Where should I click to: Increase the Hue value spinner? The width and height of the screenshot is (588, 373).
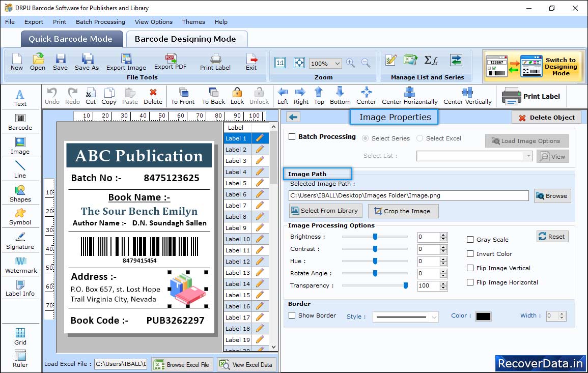443,259
